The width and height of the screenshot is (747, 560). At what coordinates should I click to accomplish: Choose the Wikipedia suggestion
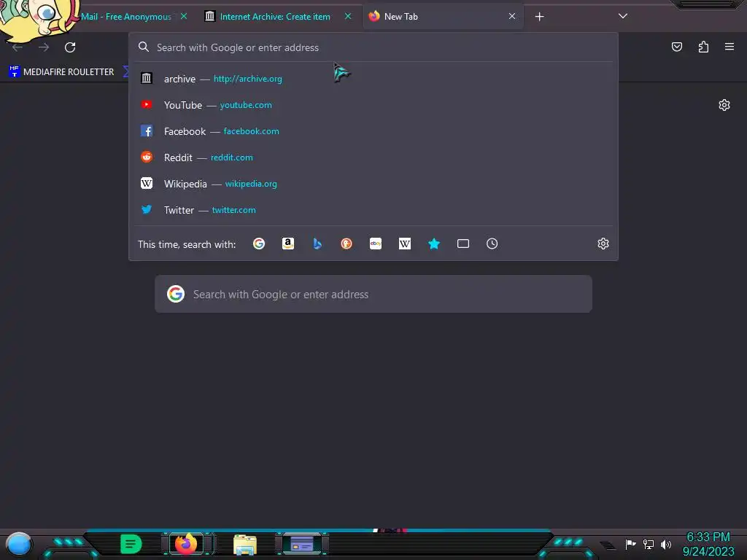pos(373,183)
